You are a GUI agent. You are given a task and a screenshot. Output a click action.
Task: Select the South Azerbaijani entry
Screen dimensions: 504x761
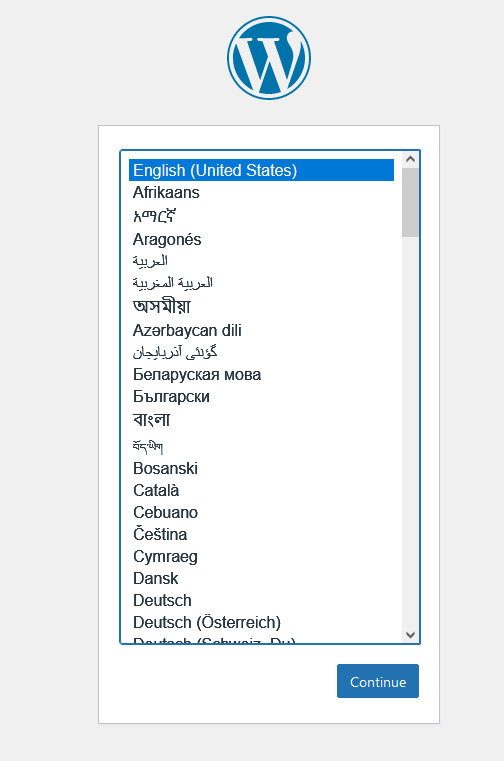(x=261, y=352)
